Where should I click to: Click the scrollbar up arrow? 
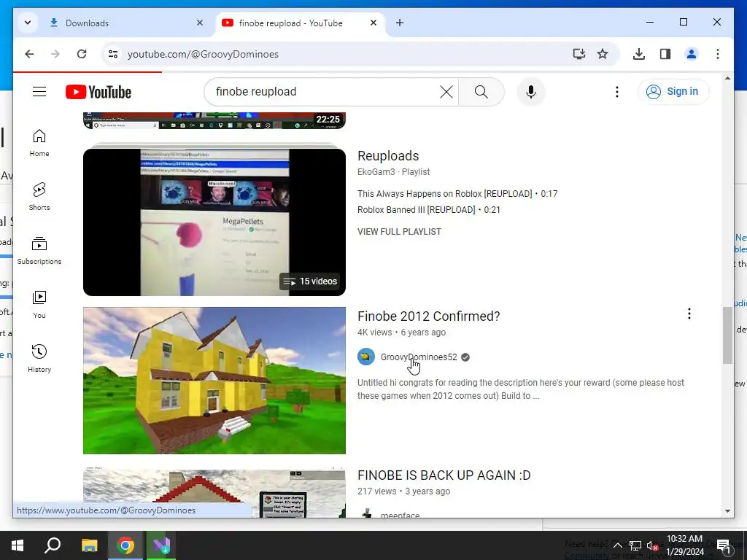click(727, 78)
